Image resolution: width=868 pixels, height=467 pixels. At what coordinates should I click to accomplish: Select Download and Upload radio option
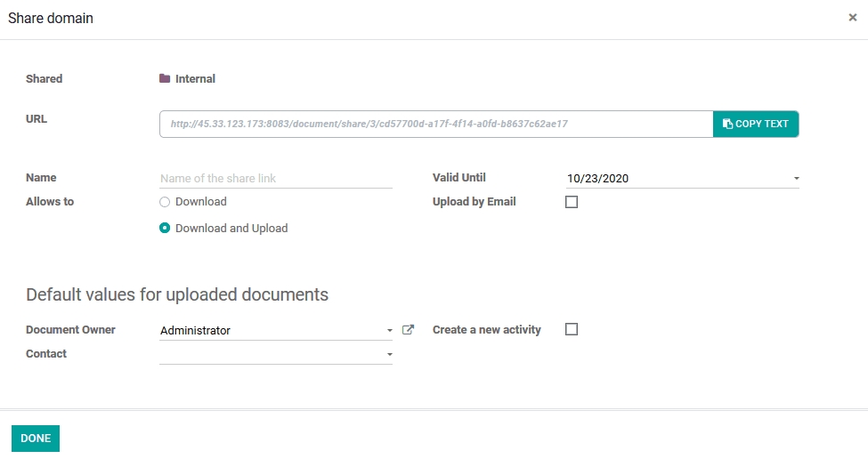click(165, 228)
